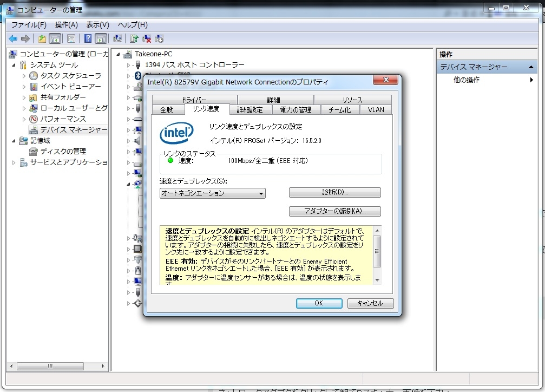
Task: Open the 速度とデュプレックス dropdown
Action: point(212,193)
